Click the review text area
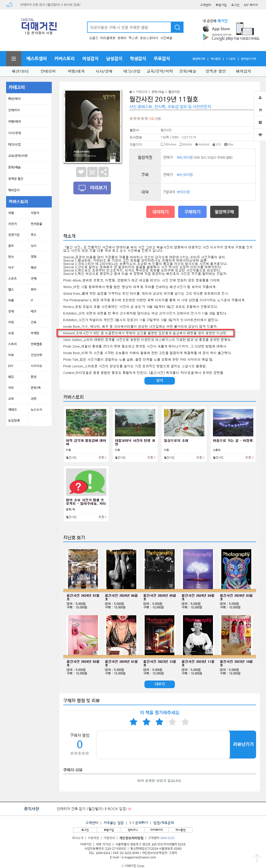 (163, 744)
